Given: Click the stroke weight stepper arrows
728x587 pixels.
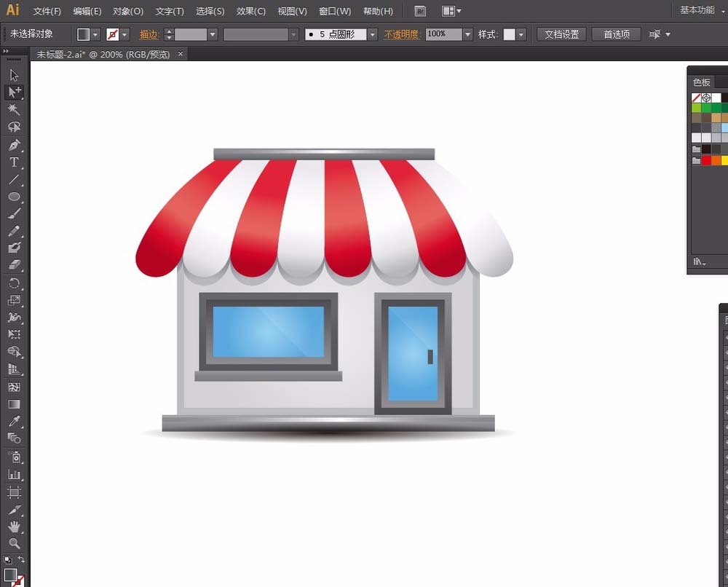Looking at the screenshot, I should (169, 34).
